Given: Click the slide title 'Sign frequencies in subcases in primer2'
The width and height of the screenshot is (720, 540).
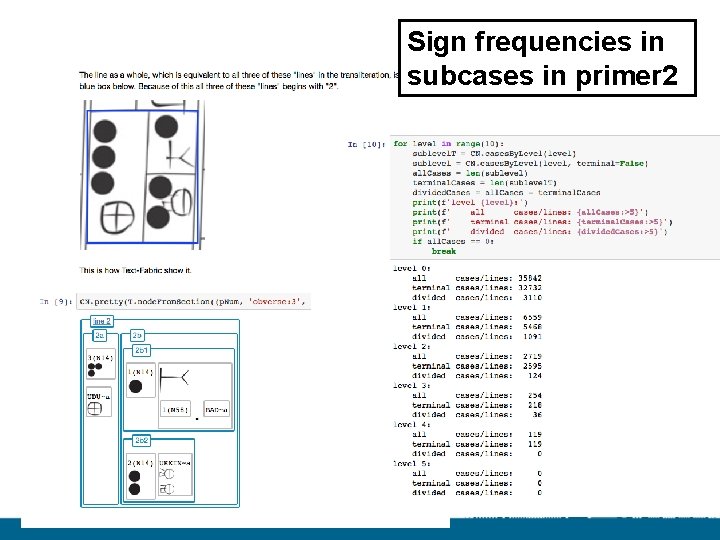Looking at the screenshot, I should [x=547, y=58].
